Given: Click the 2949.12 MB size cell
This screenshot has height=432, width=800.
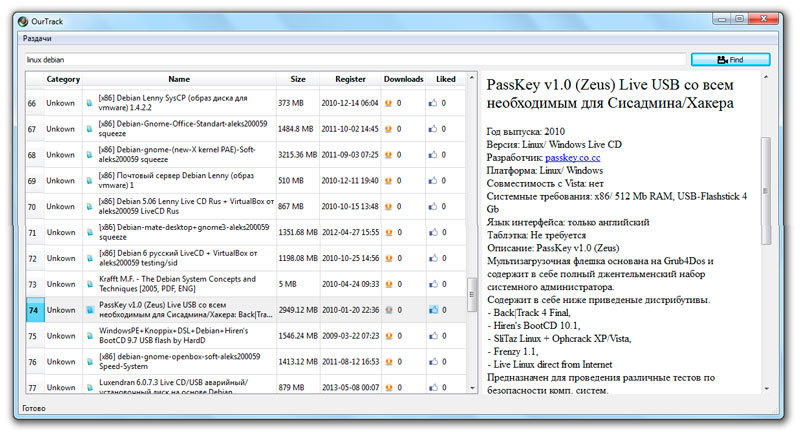Looking at the screenshot, I should [298, 310].
